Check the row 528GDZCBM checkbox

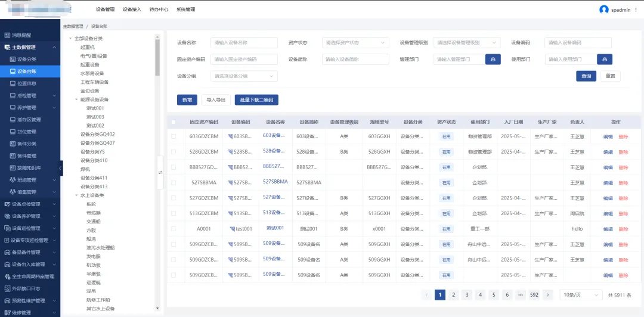tap(174, 152)
